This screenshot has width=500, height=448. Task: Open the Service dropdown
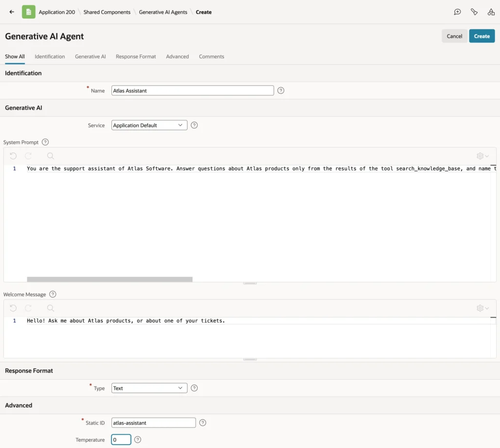149,125
